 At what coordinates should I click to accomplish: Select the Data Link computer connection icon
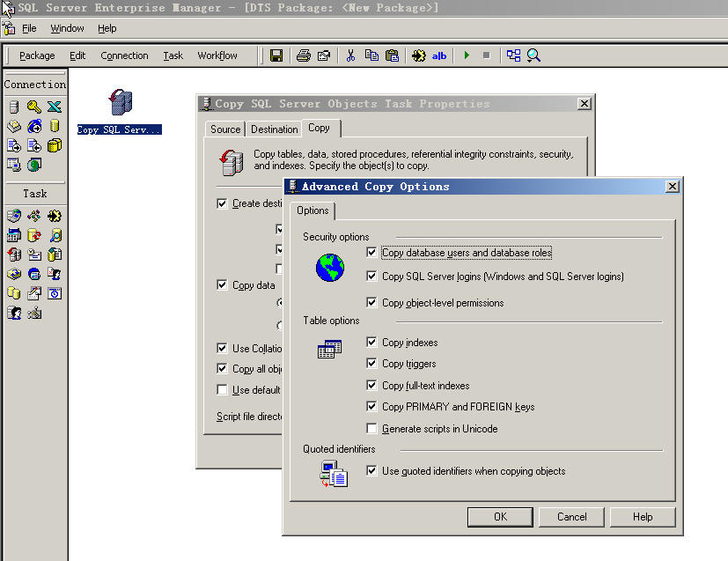[x=14, y=165]
